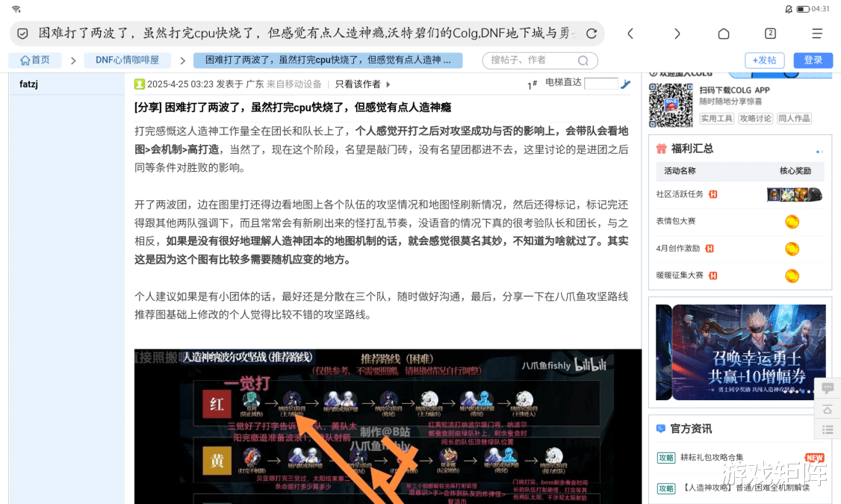841x504 pixels.
Task: Go to 首页 breadcrumb
Action: pyautogui.click(x=35, y=60)
